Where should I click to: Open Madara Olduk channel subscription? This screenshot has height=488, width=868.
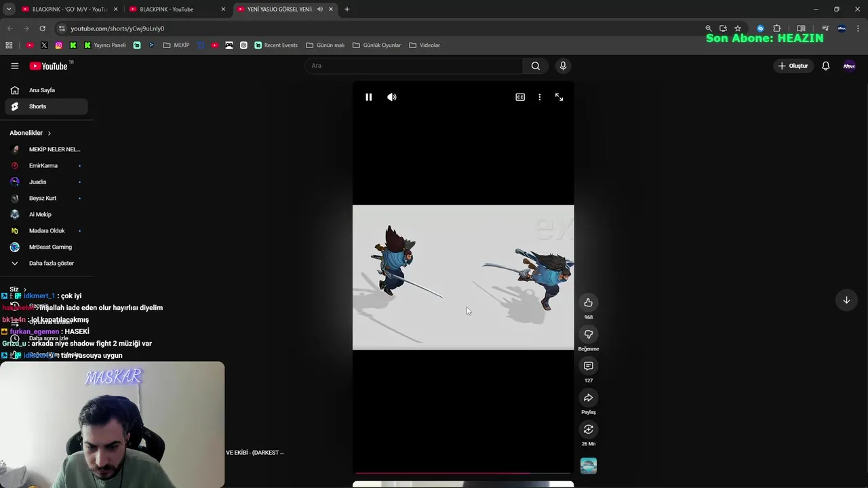[46, 230]
